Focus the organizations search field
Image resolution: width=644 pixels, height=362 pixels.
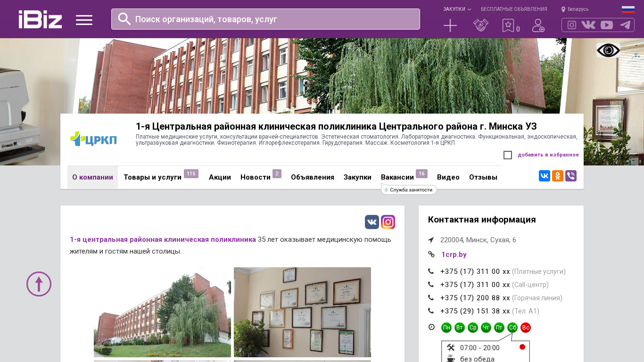click(x=265, y=19)
